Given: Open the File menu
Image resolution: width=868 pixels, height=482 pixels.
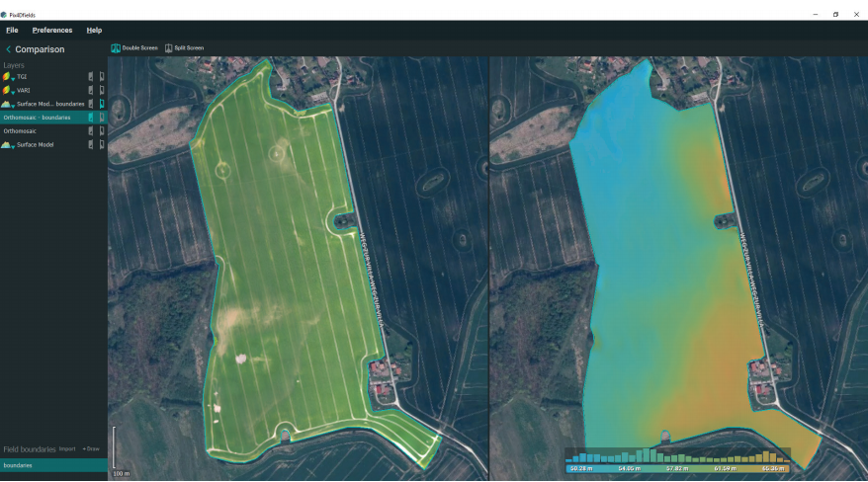Looking at the screenshot, I should point(12,31).
